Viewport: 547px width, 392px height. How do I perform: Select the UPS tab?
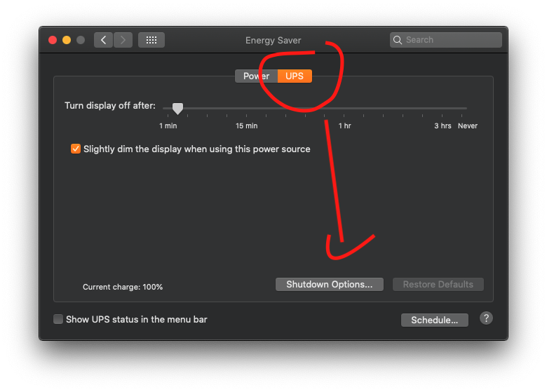(295, 76)
